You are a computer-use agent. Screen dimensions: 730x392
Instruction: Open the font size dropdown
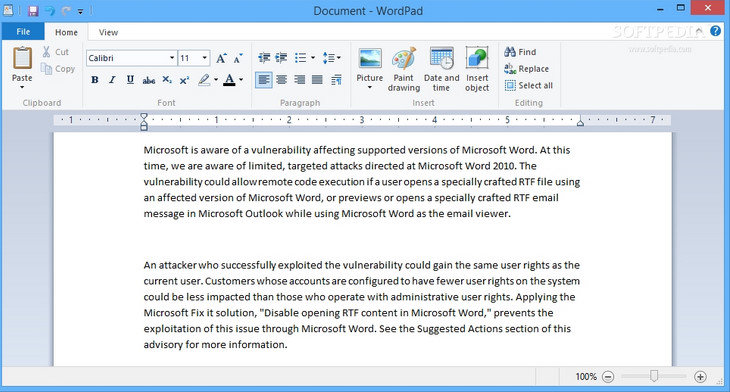click(x=204, y=58)
